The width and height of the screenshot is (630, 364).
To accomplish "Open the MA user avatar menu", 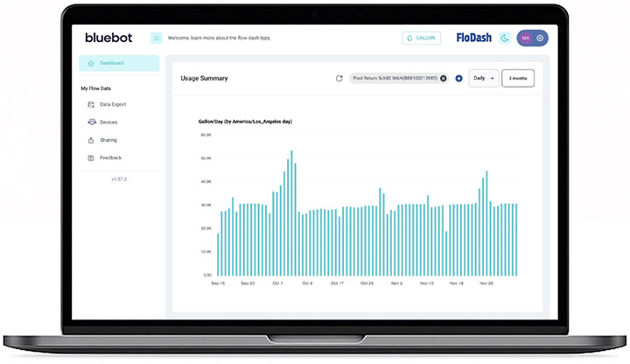I will pos(526,38).
